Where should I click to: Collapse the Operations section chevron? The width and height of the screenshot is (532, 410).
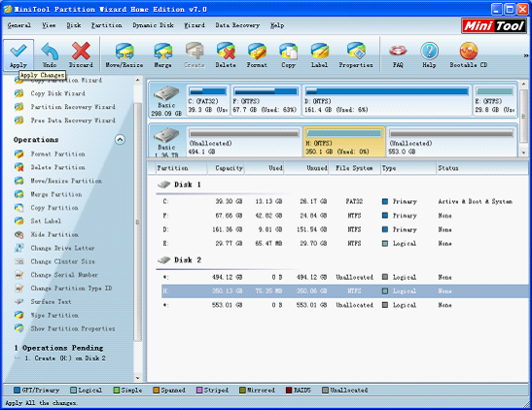coord(120,140)
